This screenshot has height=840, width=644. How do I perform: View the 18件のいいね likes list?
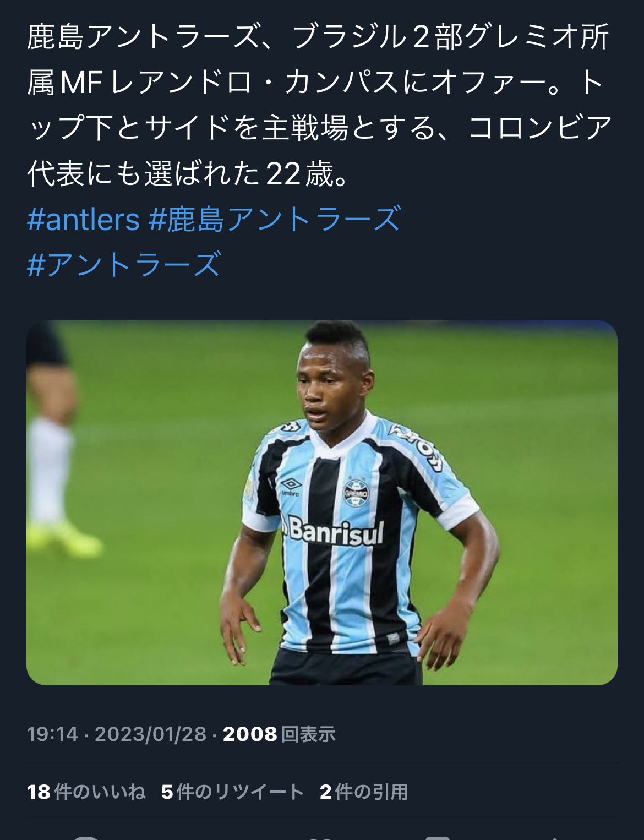(x=86, y=792)
